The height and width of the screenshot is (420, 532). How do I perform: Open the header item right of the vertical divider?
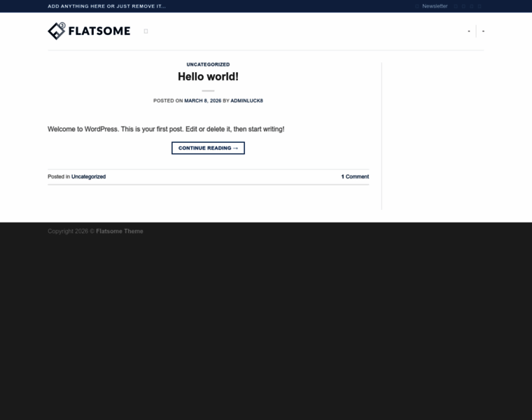(x=483, y=31)
